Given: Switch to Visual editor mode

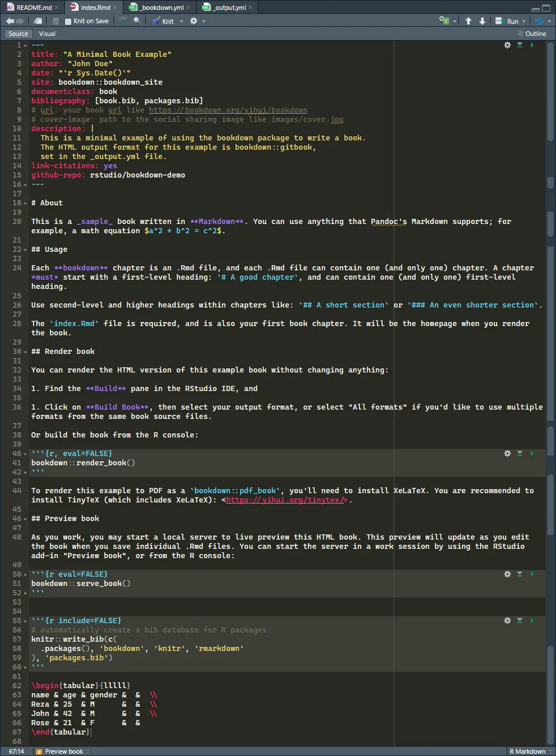Looking at the screenshot, I should 47,34.
